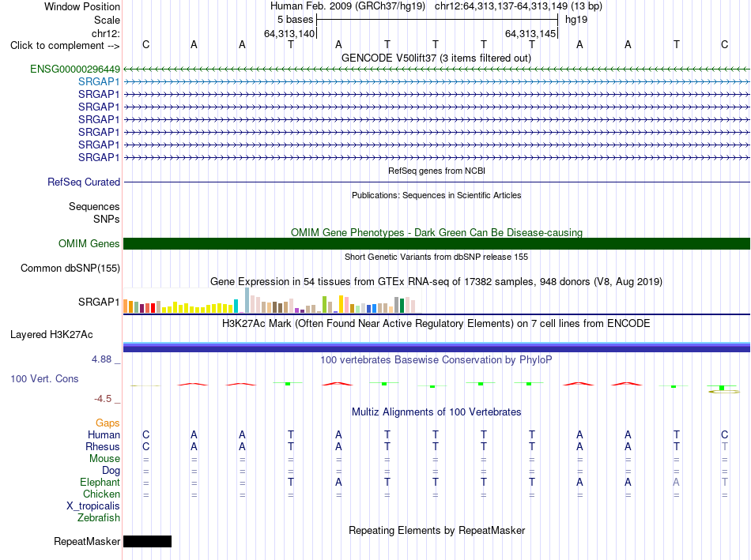Click position label 64,313,145
The height and width of the screenshot is (560, 751).
[530, 33]
